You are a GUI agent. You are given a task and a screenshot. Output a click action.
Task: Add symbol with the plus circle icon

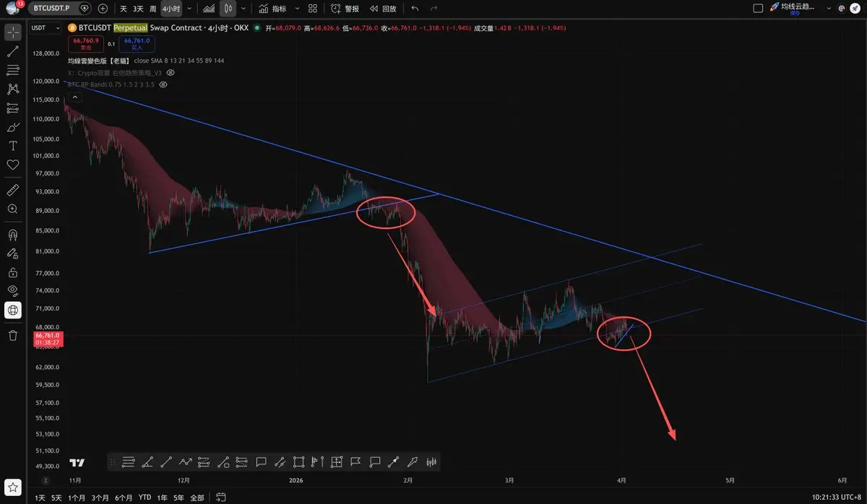coord(103,9)
